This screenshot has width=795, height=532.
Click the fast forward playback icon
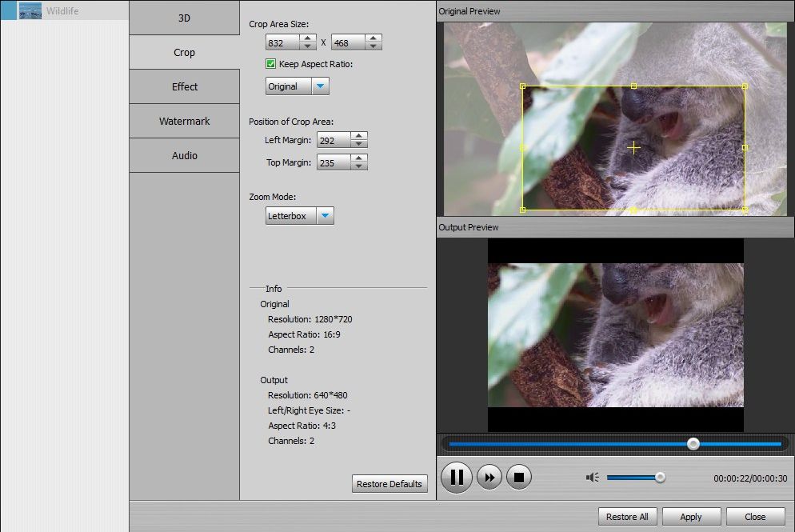(x=489, y=477)
